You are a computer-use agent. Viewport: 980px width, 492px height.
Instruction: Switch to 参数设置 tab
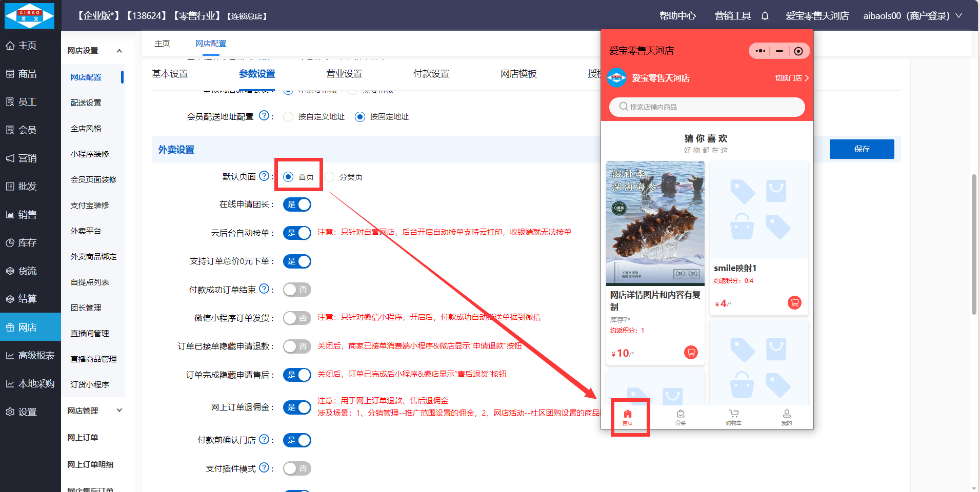[257, 74]
